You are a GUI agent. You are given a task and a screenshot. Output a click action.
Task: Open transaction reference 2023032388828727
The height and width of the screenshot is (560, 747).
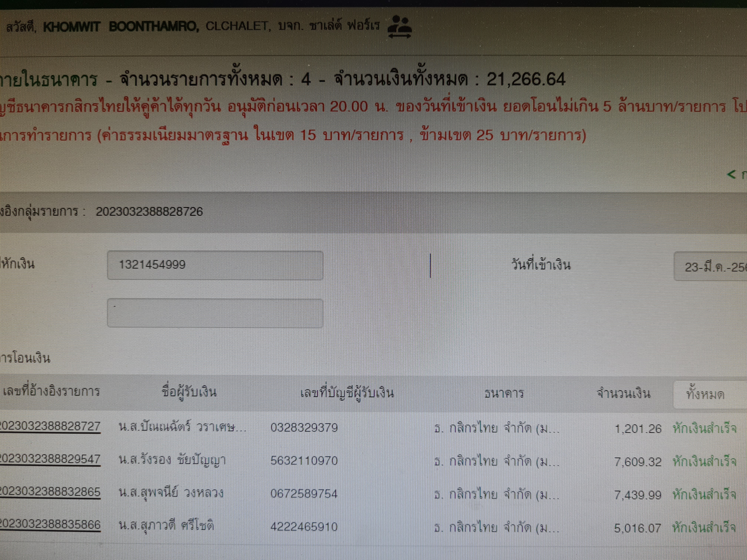(50, 426)
